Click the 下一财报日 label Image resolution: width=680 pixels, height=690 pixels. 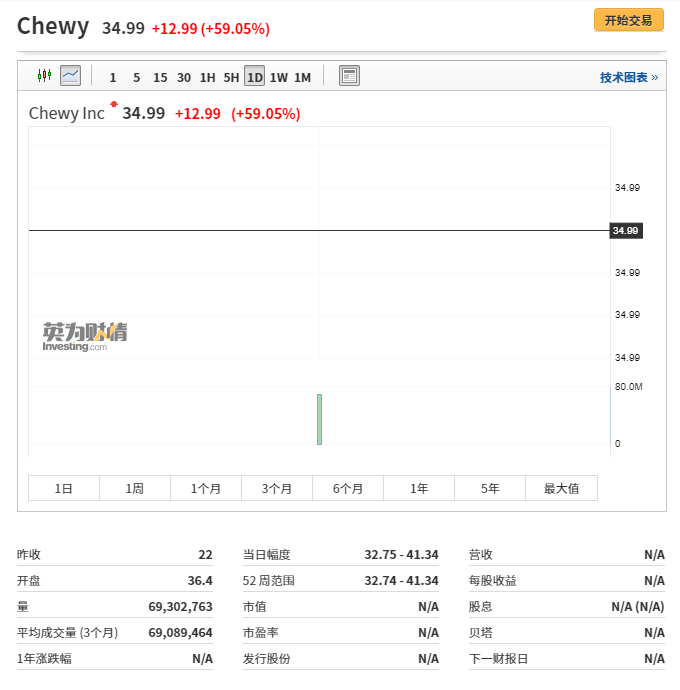pyautogui.click(x=498, y=658)
